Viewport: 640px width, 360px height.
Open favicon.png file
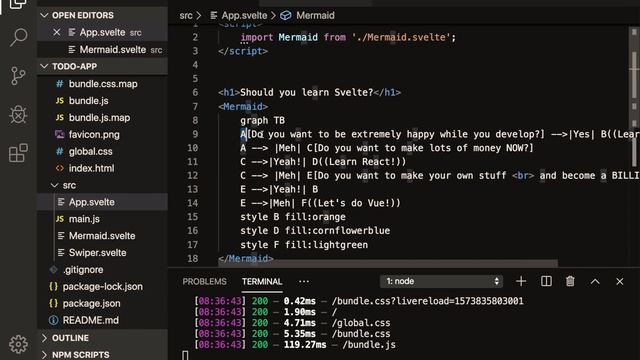[102, 134]
